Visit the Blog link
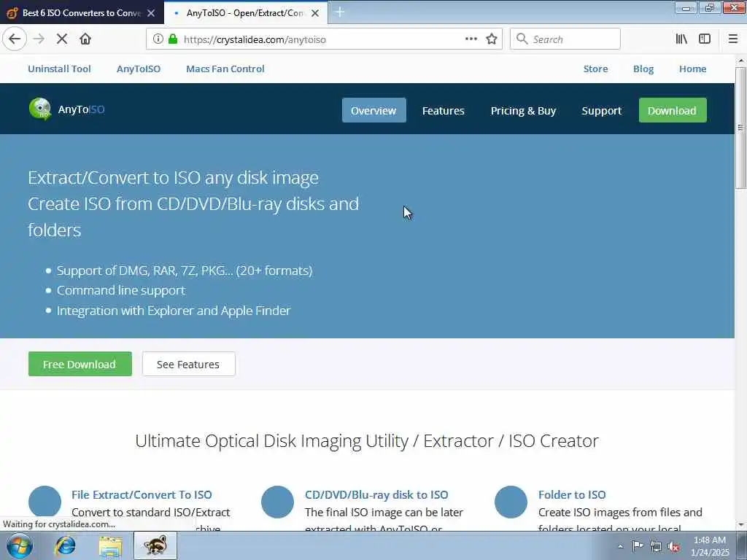This screenshot has height=560, width=747. tap(643, 69)
